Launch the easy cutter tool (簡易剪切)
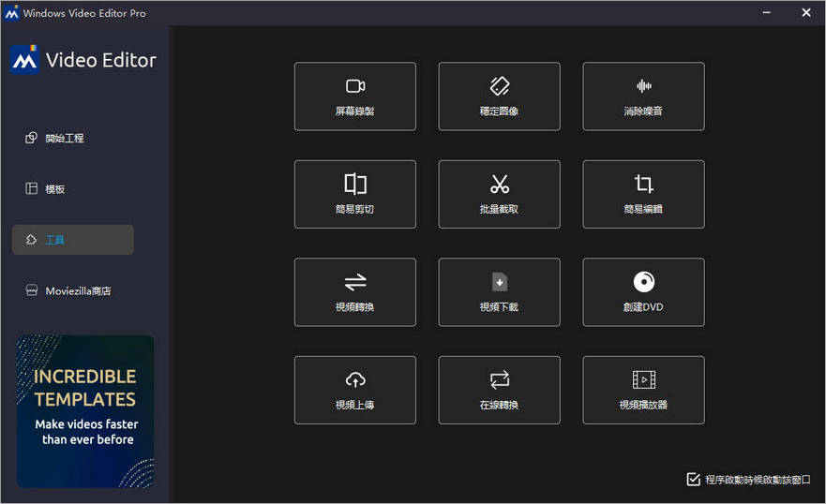826x504 pixels. [x=355, y=194]
